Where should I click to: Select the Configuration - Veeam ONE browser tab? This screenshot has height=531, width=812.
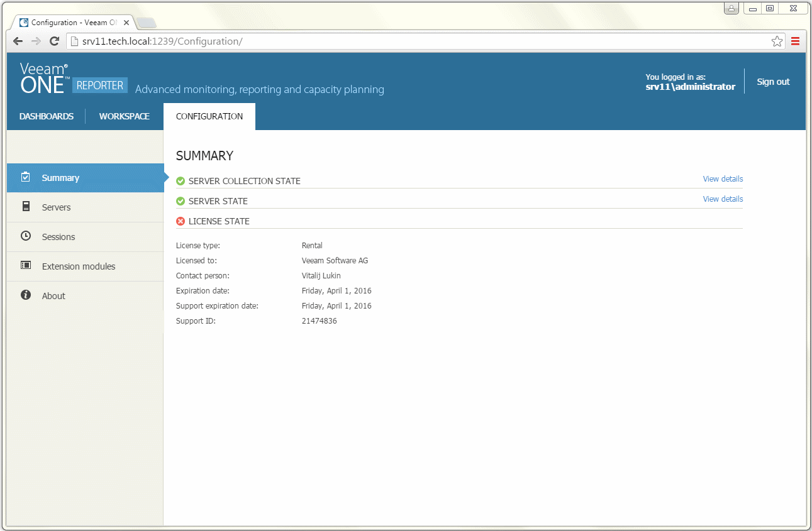click(x=74, y=23)
